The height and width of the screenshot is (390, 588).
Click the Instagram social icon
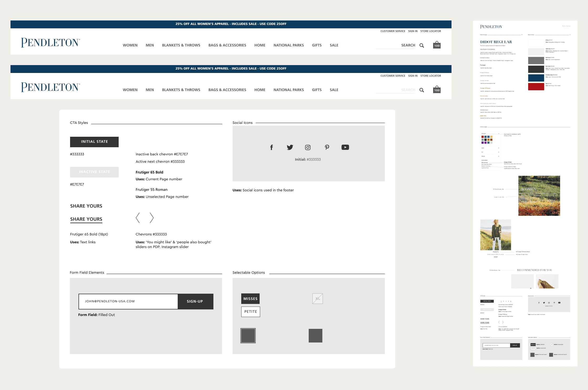[x=308, y=147]
